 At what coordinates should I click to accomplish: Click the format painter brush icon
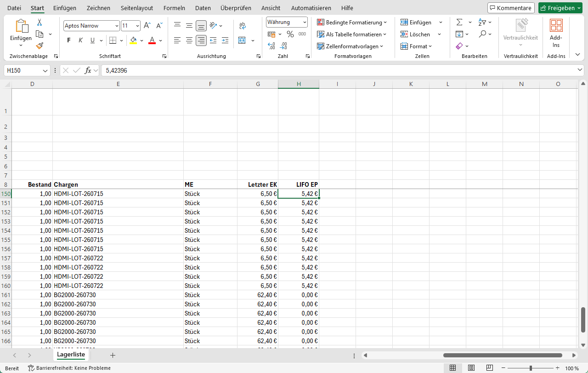[40, 46]
